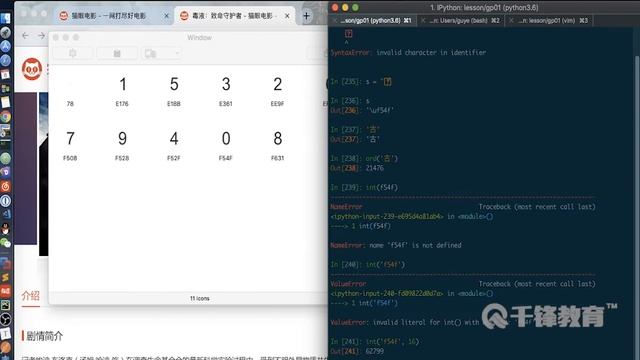Select the glyph icon for digit 5

click(x=174, y=84)
